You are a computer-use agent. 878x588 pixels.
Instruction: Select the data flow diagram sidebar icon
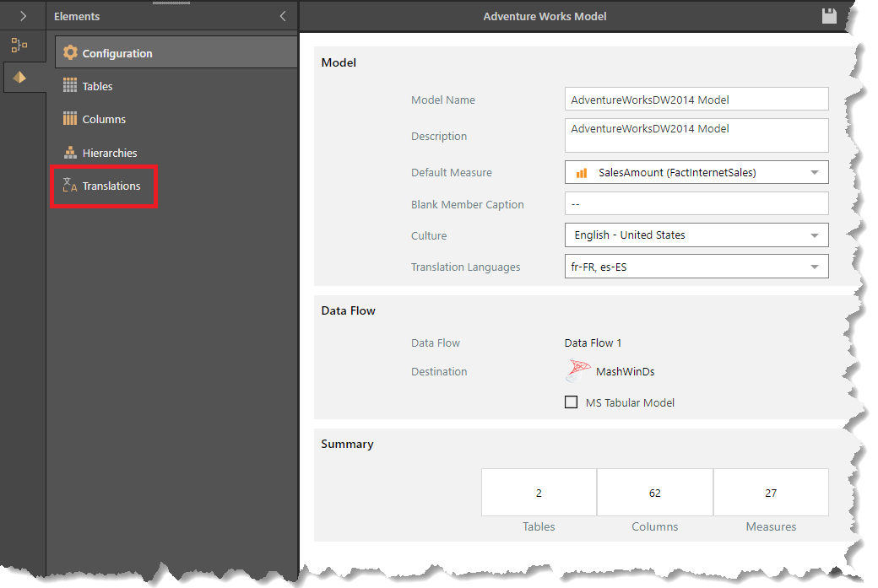19,46
